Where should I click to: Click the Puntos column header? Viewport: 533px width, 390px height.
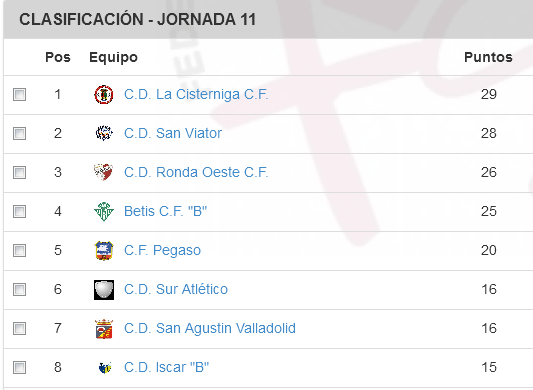[x=488, y=57]
